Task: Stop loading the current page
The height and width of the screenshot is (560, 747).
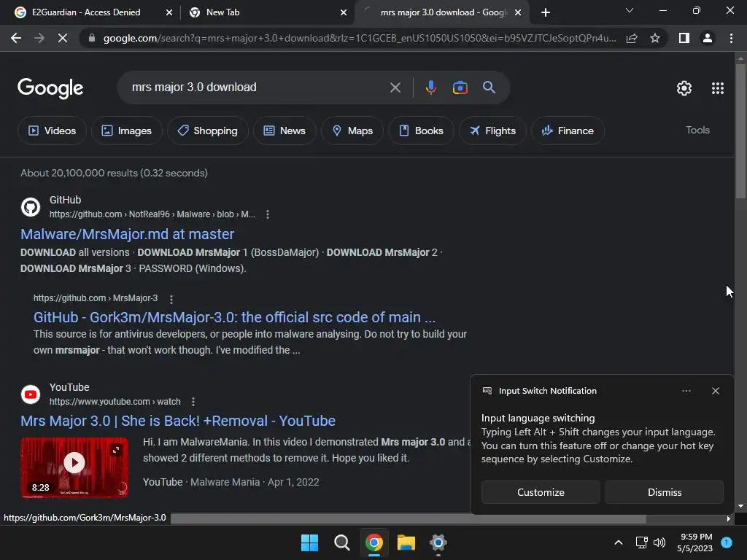Action: coord(63,38)
